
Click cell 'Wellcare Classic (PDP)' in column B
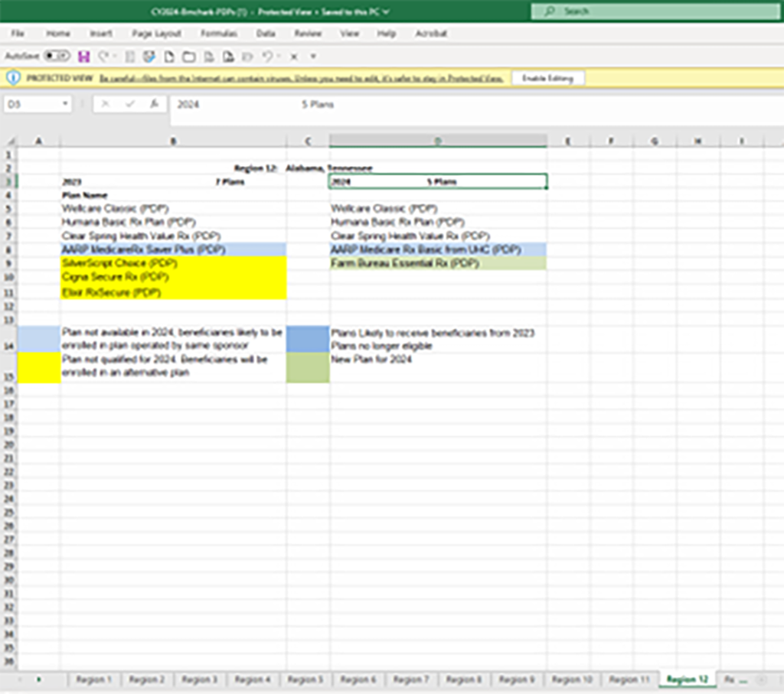[x=173, y=209]
